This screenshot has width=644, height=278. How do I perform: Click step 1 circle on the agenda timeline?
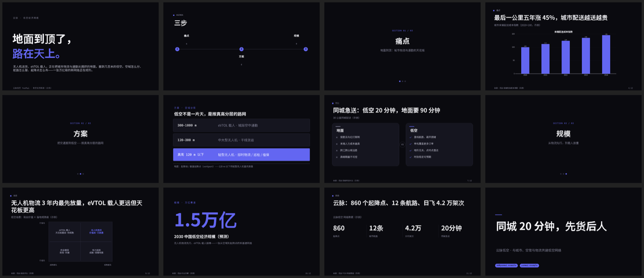point(177,49)
